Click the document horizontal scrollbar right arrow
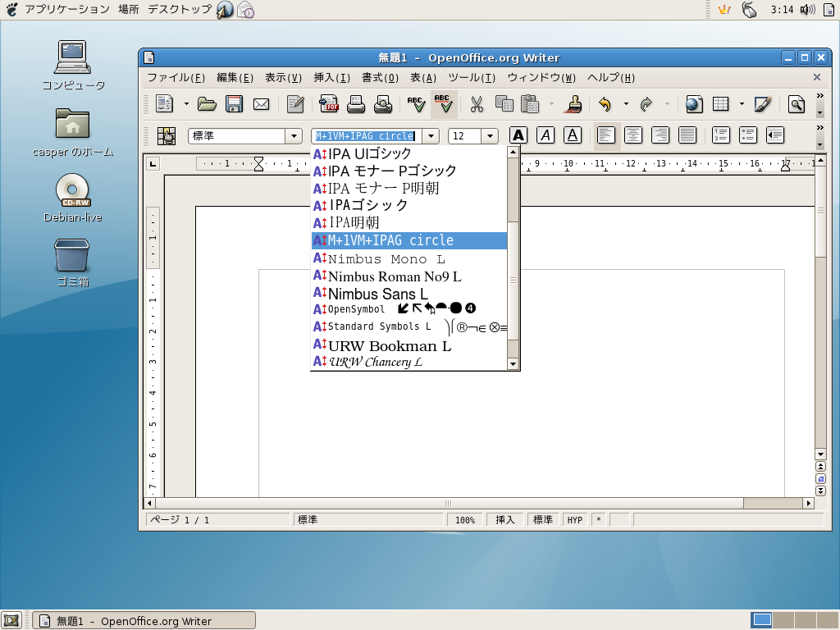The width and height of the screenshot is (840, 630). coord(808,503)
